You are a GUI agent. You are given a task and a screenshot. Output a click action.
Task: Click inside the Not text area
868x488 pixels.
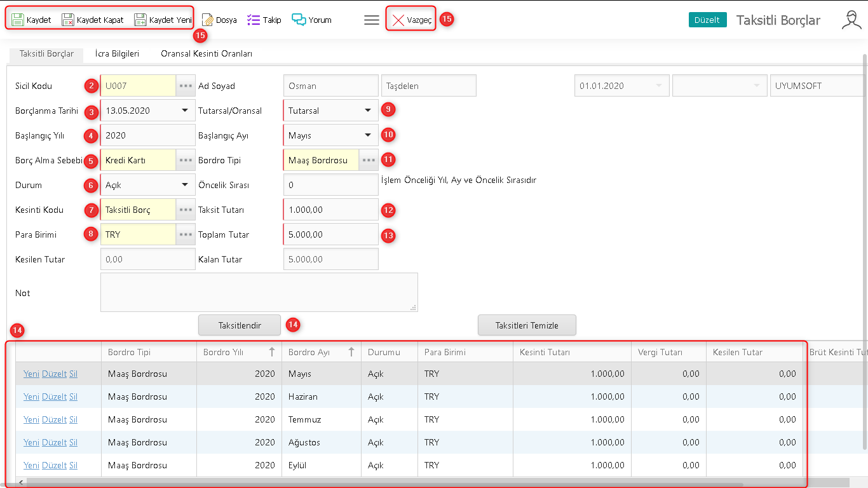pos(259,292)
